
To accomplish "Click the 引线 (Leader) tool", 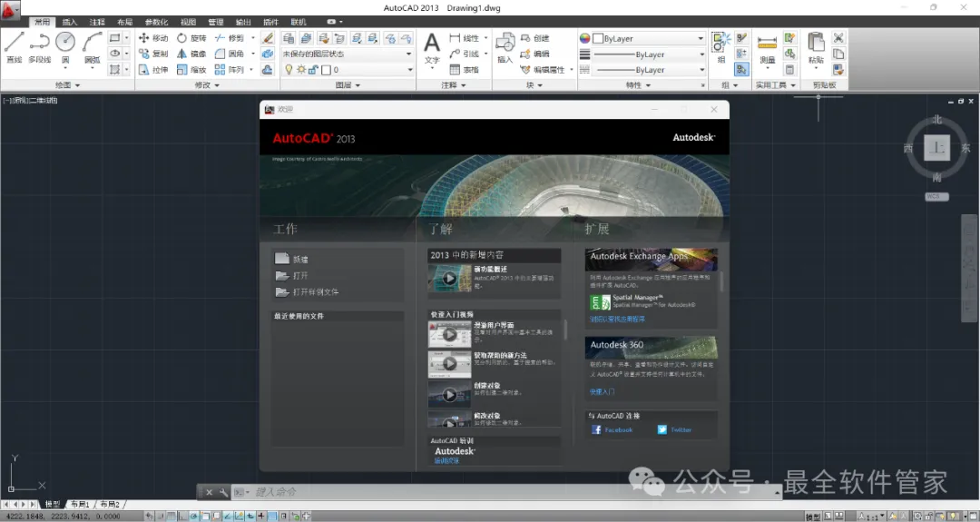I will (x=465, y=54).
